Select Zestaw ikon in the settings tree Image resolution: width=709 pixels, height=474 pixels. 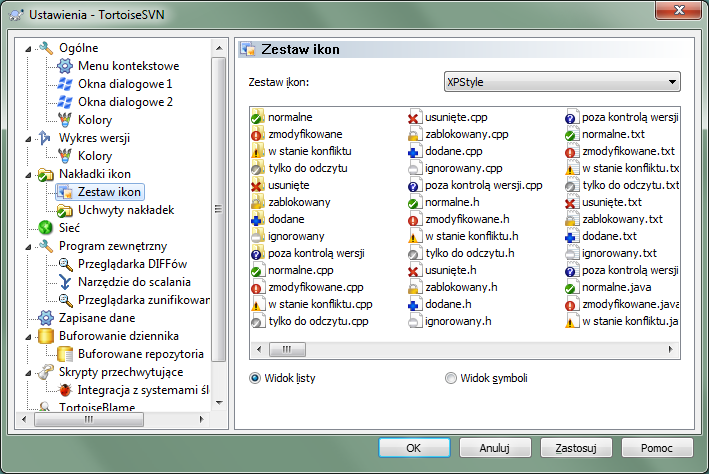[109, 192]
